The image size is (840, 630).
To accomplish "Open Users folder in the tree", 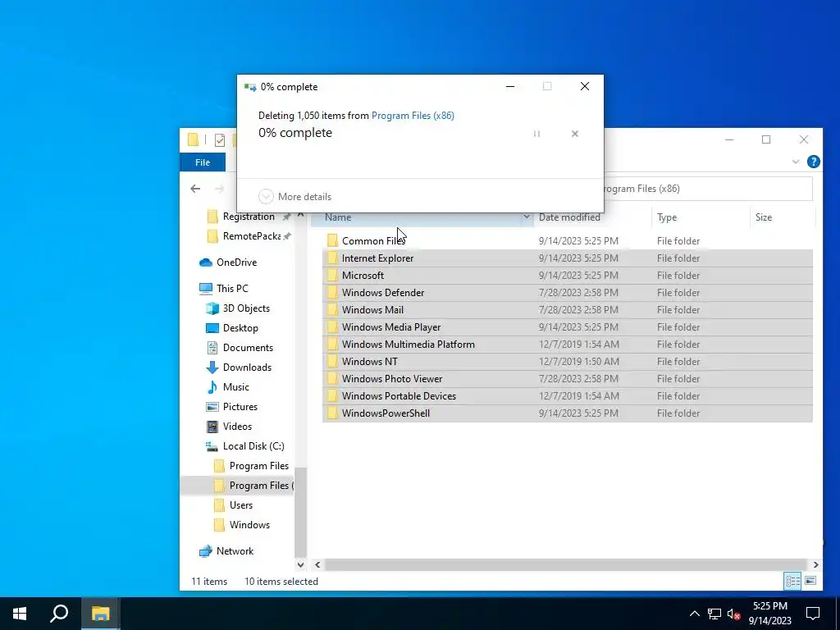I will click(x=240, y=505).
